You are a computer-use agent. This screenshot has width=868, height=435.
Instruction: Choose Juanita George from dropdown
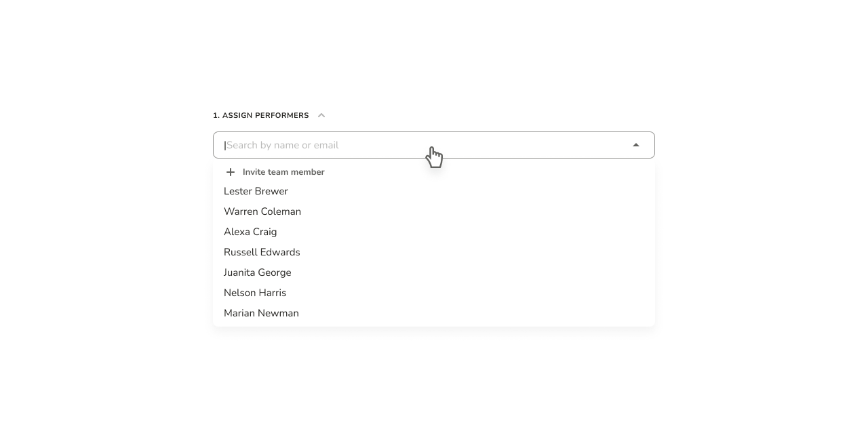pos(434,272)
